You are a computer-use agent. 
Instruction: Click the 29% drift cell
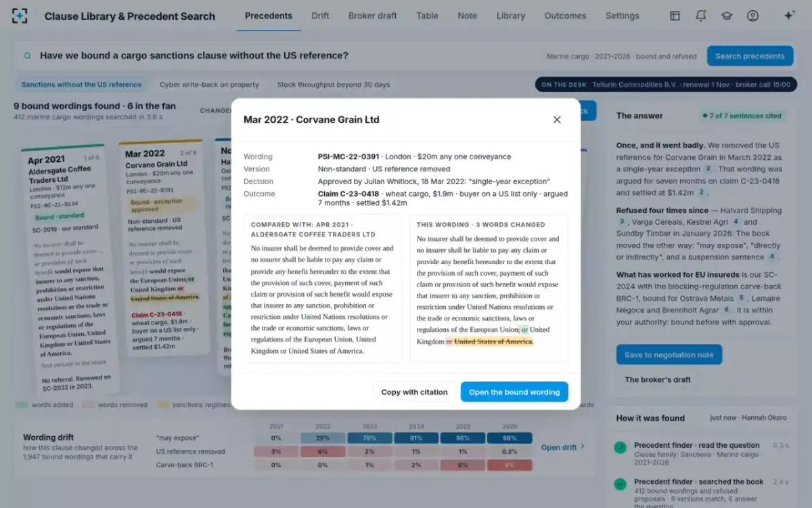tap(322, 438)
